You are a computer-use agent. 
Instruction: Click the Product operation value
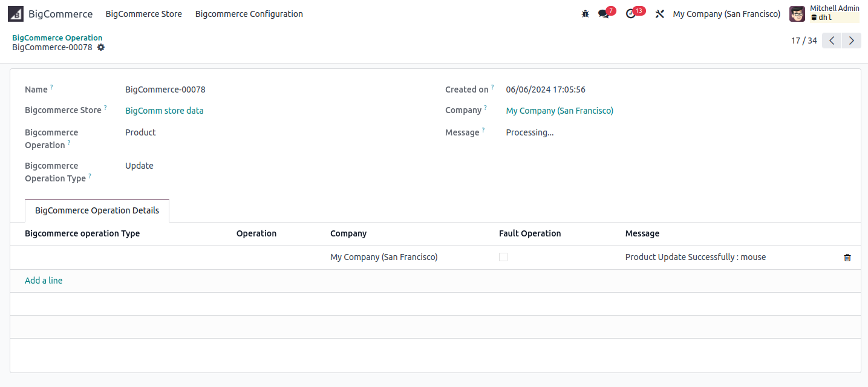coord(140,132)
